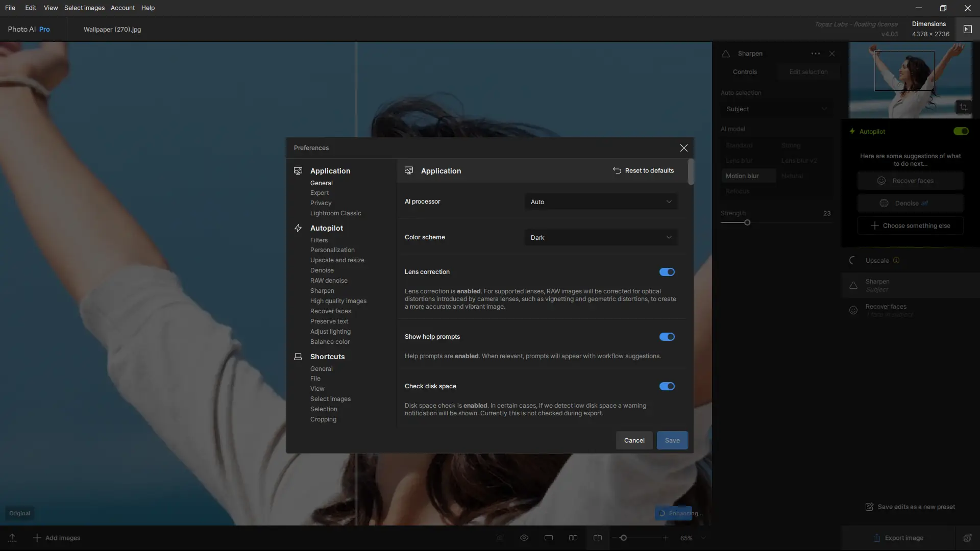Viewport: 980px width, 551px height.
Task: Toggle the right panel icon near Dimensions
Action: (x=967, y=29)
